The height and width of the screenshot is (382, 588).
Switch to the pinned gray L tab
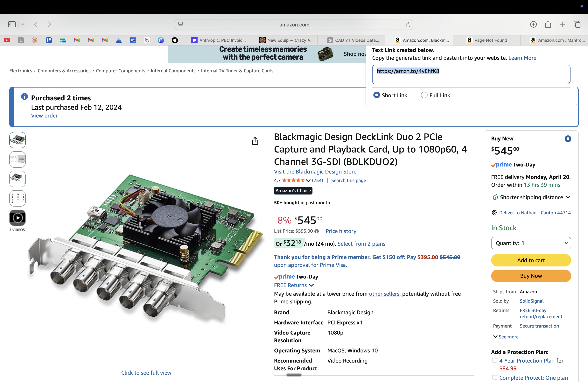pos(21,40)
